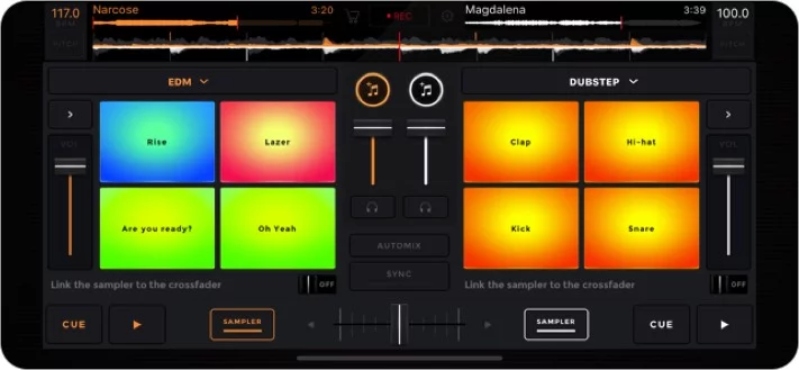
Task: Load music on the white right deck icon
Action: coord(426,90)
